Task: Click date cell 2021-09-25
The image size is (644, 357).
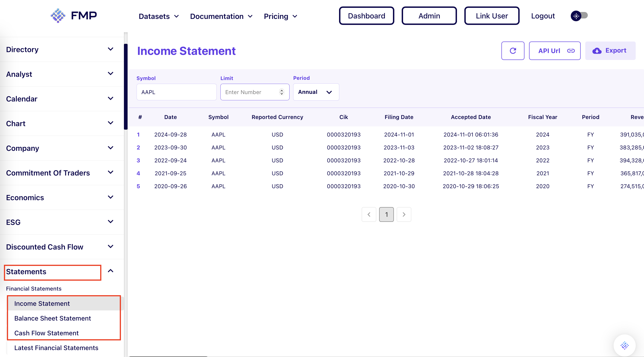Action: tap(170, 173)
